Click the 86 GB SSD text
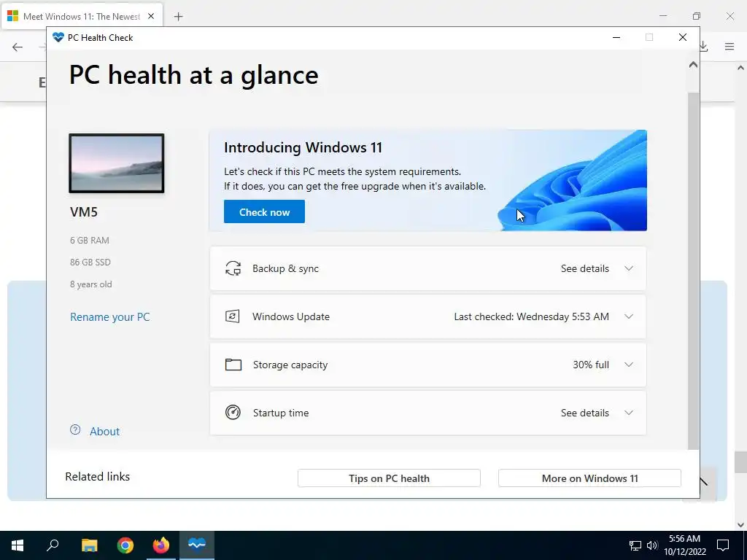The image size is (747, 560). (90, 262)
